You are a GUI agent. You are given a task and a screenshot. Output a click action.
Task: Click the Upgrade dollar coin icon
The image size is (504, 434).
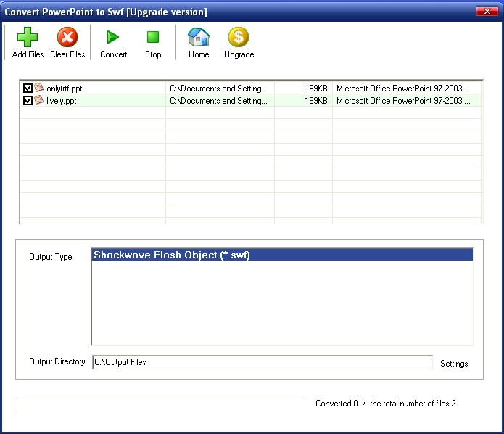(x=239, y=37)
